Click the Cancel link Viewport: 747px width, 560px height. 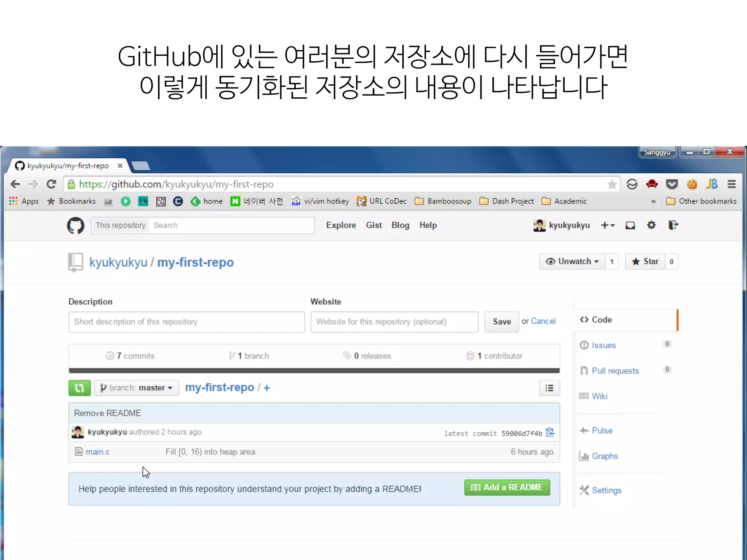(x=543, y=321)
